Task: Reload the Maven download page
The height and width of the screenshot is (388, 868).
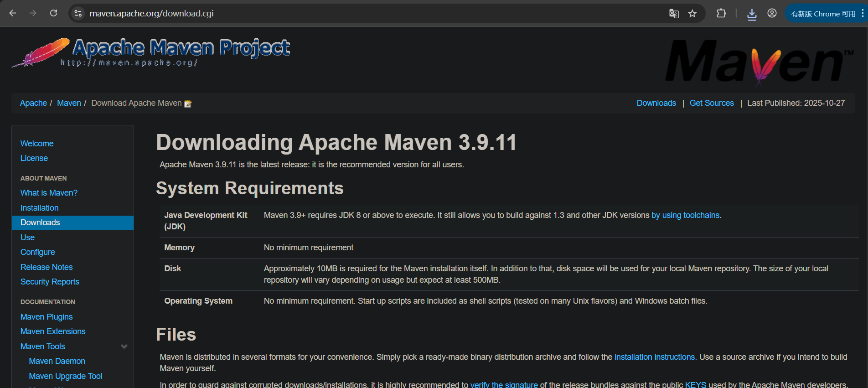Action: tap(53, 13)
